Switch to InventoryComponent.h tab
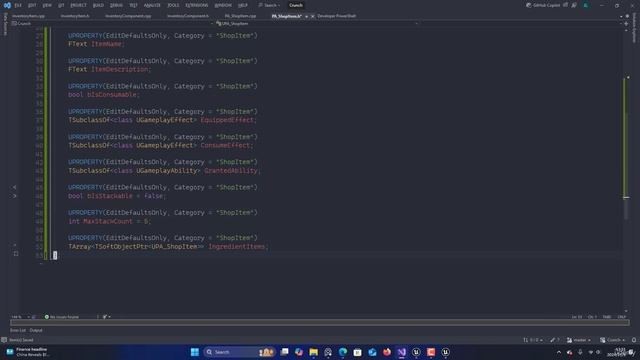 [x=188, y=16]
